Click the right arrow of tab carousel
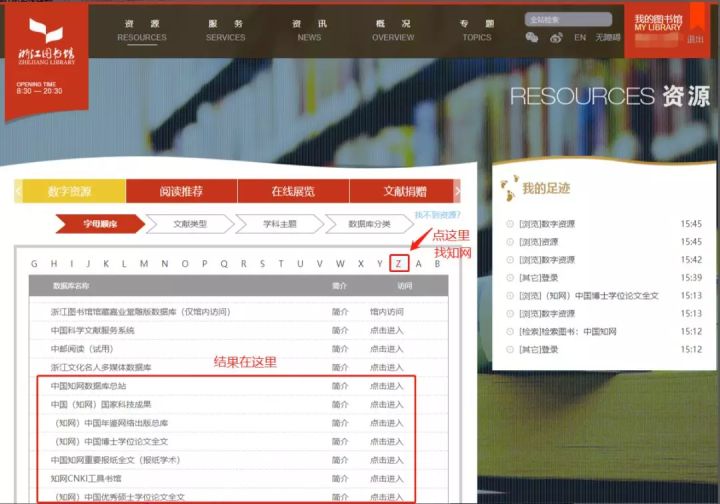 pos(457,191)
